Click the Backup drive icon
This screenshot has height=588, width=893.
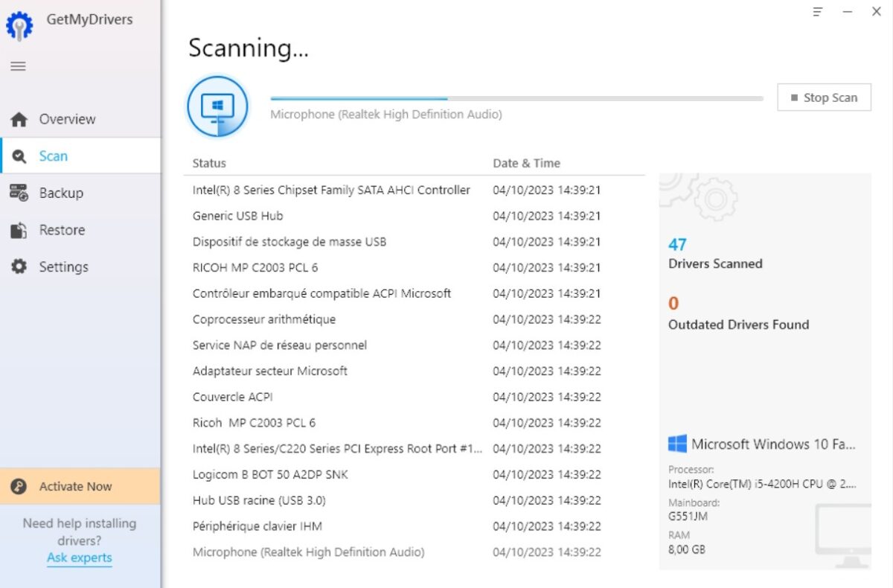click(x=19, y=193)
